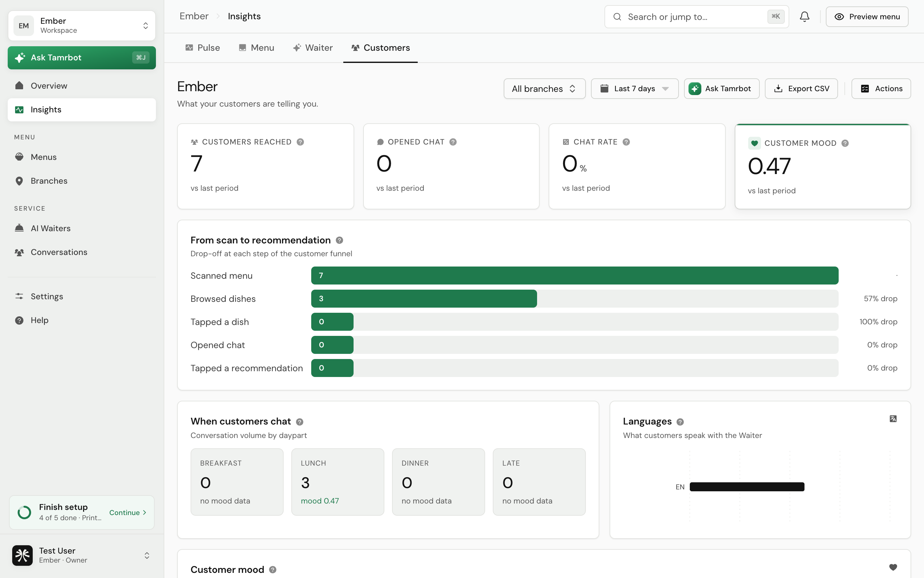Click the Search or jump to field
The image size is (924, 578).
click(697, 17)
